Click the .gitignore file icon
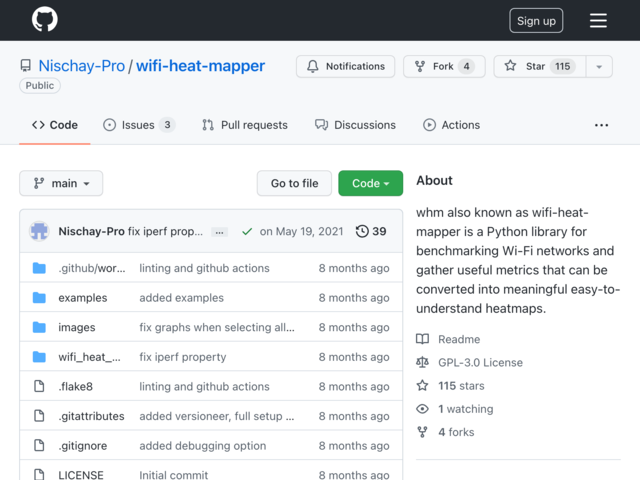 coord(39,445)
